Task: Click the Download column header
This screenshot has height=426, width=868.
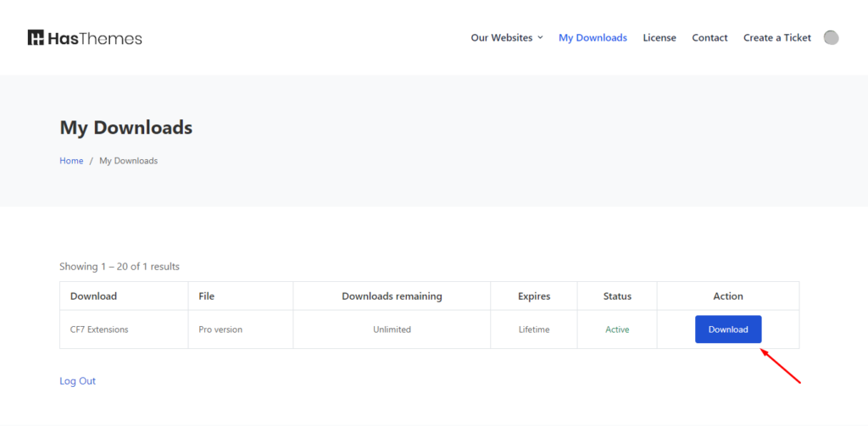Action: tap(93, 296)
